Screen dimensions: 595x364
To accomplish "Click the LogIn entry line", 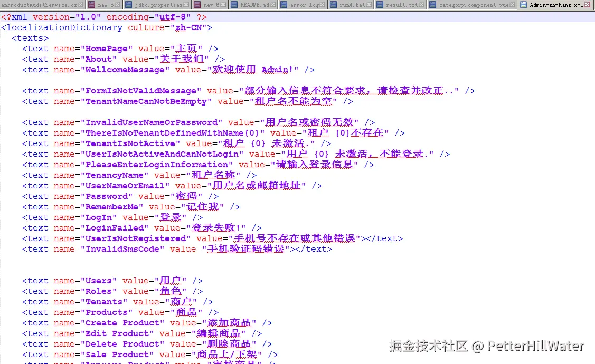I will 112,218.
